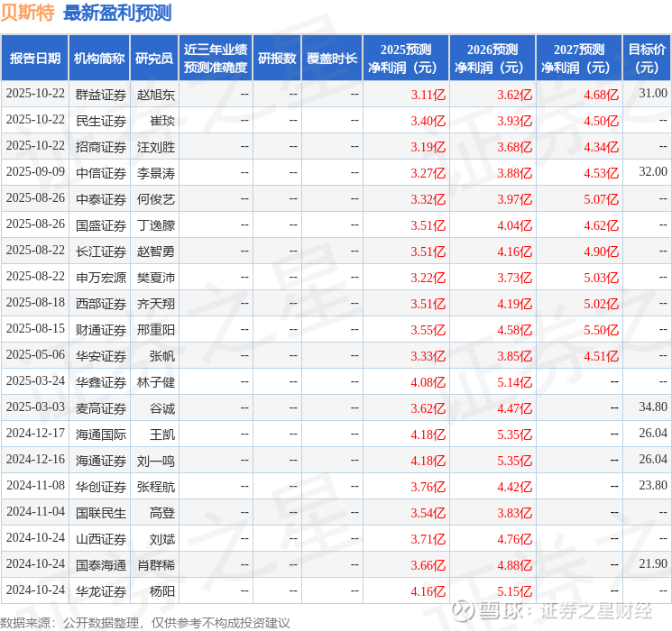Select the 国盛证券 institution cell
672x631 pixels.
[101, 225]
